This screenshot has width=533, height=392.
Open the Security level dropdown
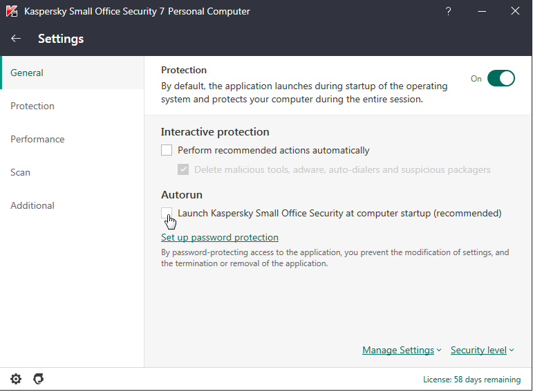pyautogui.click(x=482, y=350)
